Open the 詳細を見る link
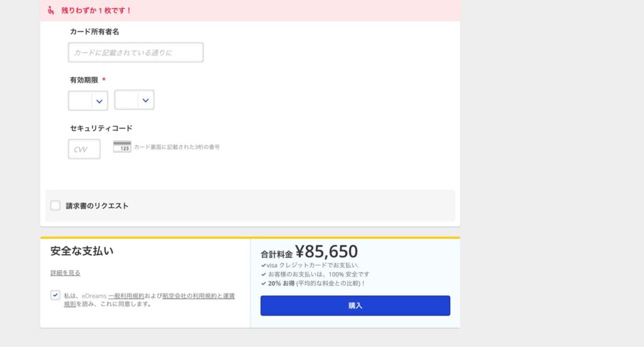Screen dimensions: 644x347 click(65, 273)
